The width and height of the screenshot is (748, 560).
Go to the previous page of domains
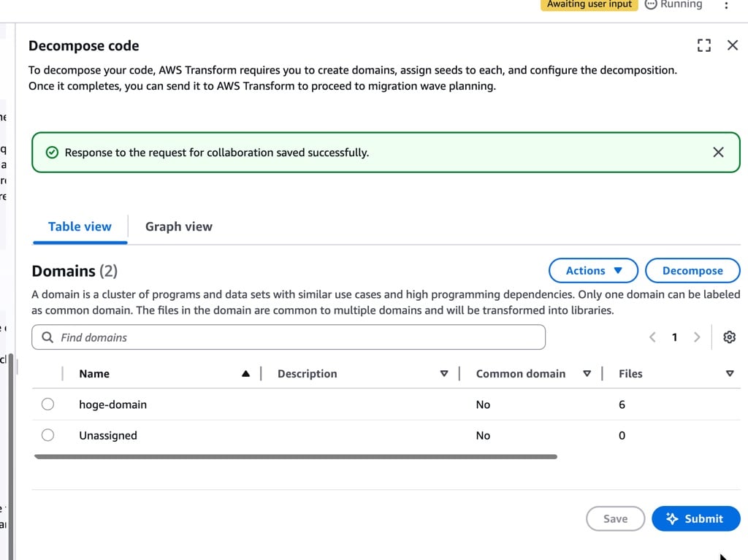tap(652, 337)
